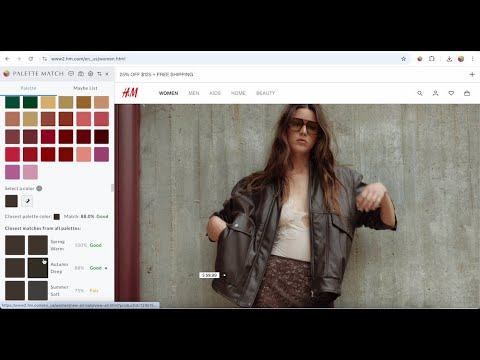Click the 25% OFF $125 + FREE SHIPPING banner
This screenshot has height=360, width=480.
point(156,74)
